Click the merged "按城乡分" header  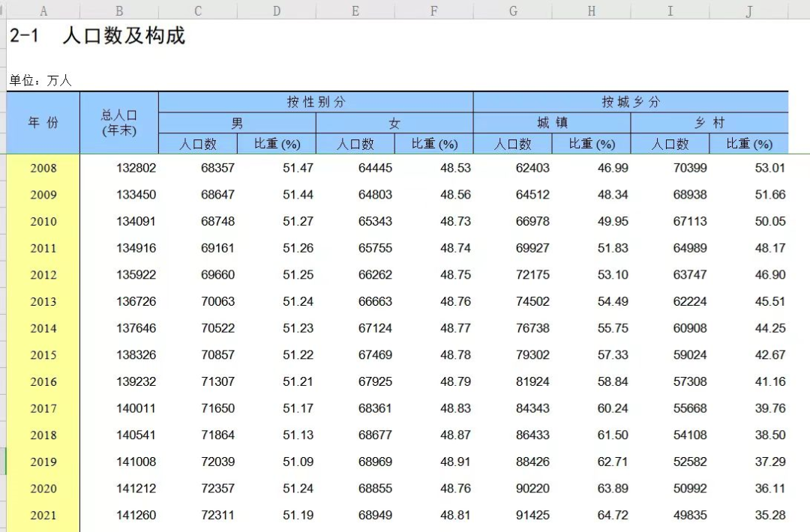tap(631, 102)
